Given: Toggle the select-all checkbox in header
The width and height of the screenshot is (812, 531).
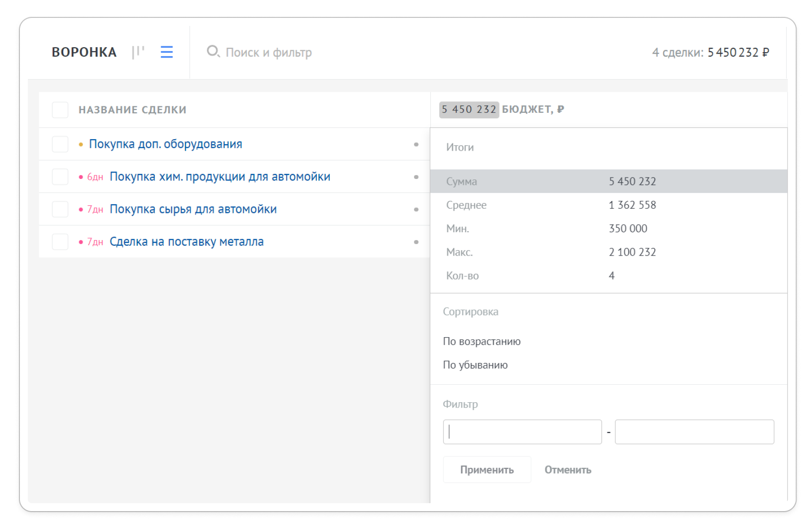Looking at the screenshot, I should click(x=60, y=109).
